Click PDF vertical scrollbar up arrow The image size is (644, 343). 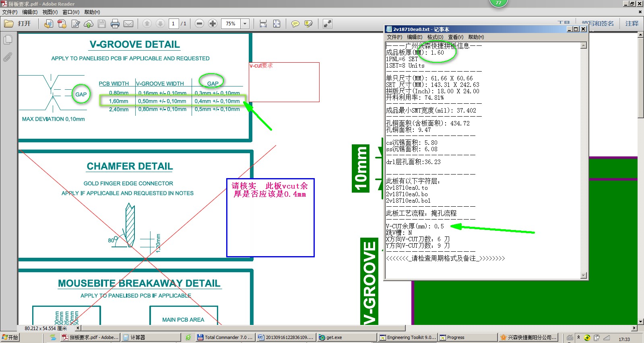point(641,35)
